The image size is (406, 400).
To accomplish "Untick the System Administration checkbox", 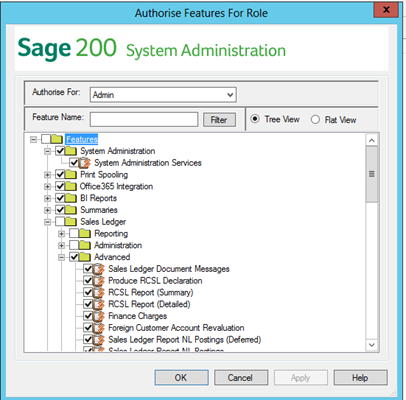I will tap(60, 151).
